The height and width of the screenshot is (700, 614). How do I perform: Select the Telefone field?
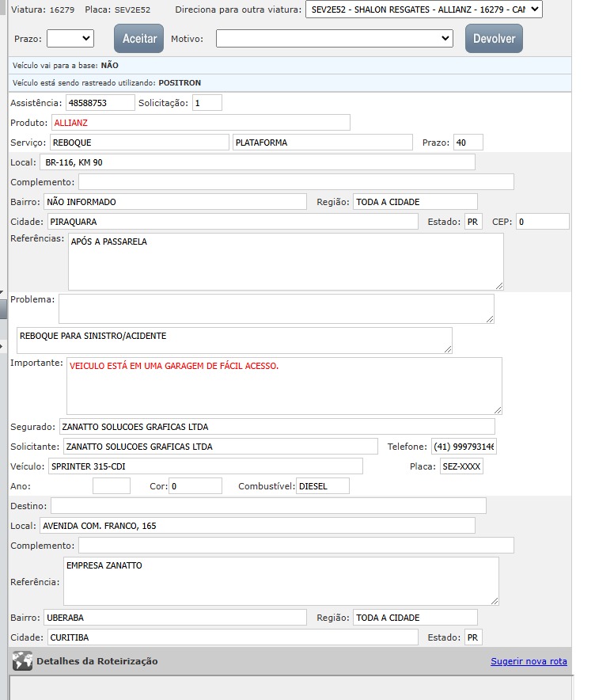coord(463,447)
